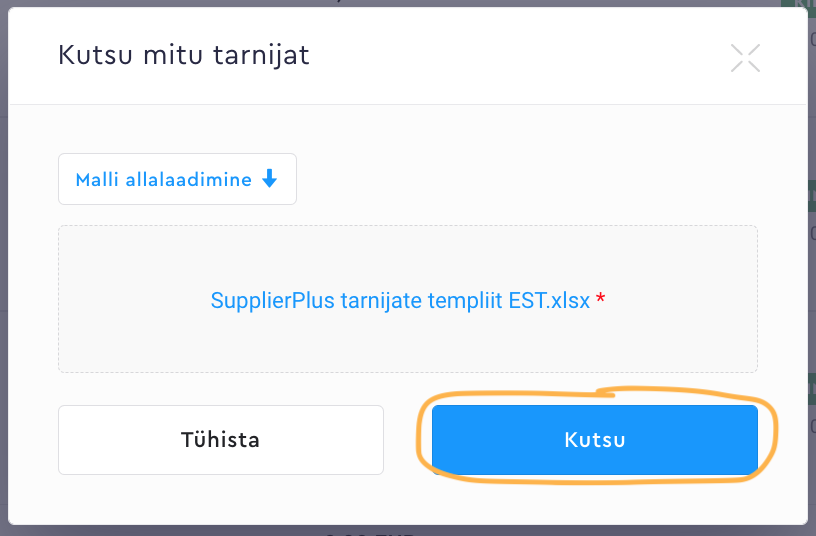Click the green badge at top-right edge

point(811,5)
